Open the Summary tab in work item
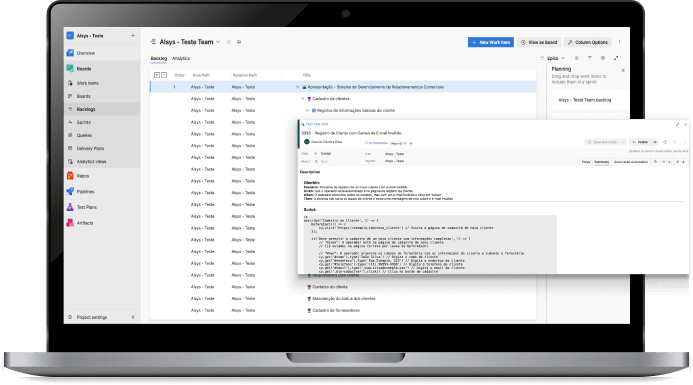 click(602, 162)
